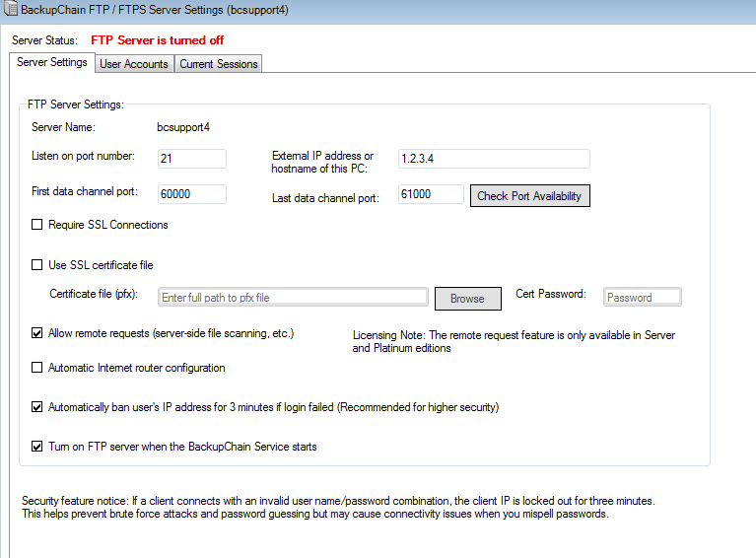This screenshot has width=756, height=558.
Task: Open the Current Sessions tab
Action: pos(219,64)
